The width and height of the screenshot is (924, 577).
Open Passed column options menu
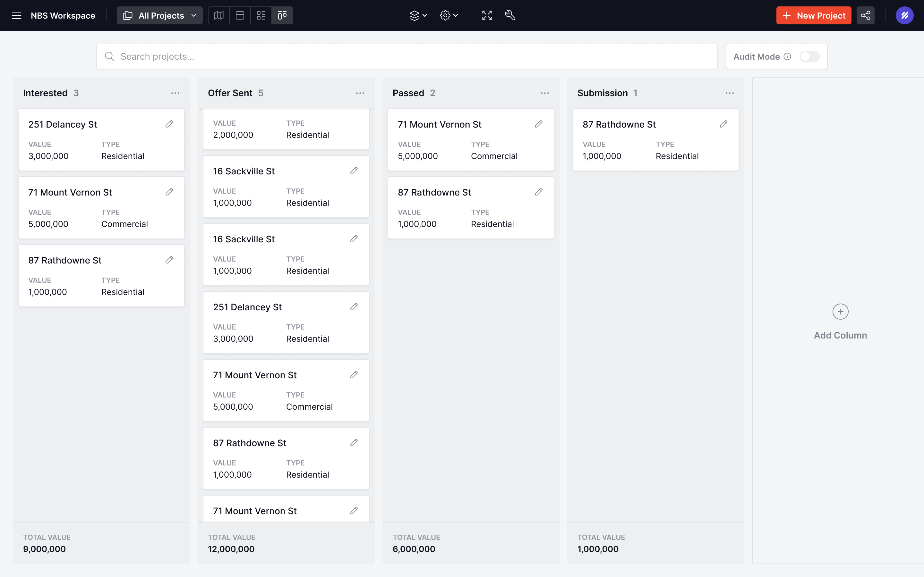545,93
